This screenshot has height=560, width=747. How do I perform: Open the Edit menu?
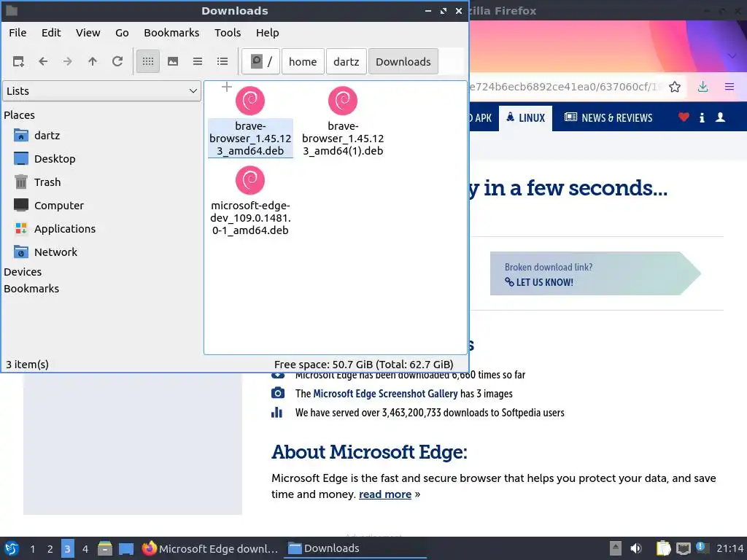pyautogui.click(x=51, y=33)
